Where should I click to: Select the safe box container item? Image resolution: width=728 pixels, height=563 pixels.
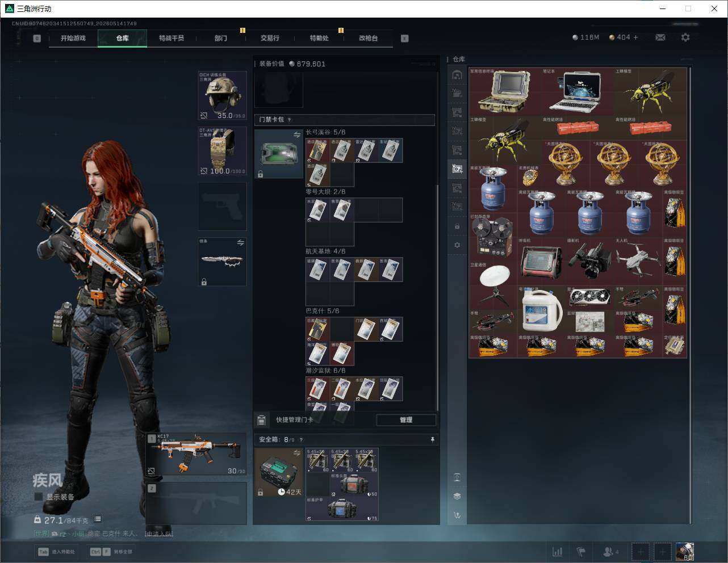point(279,472)
